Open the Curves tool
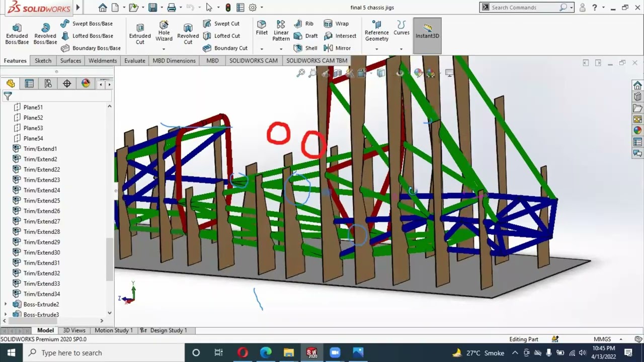 (x=401, y=28)
